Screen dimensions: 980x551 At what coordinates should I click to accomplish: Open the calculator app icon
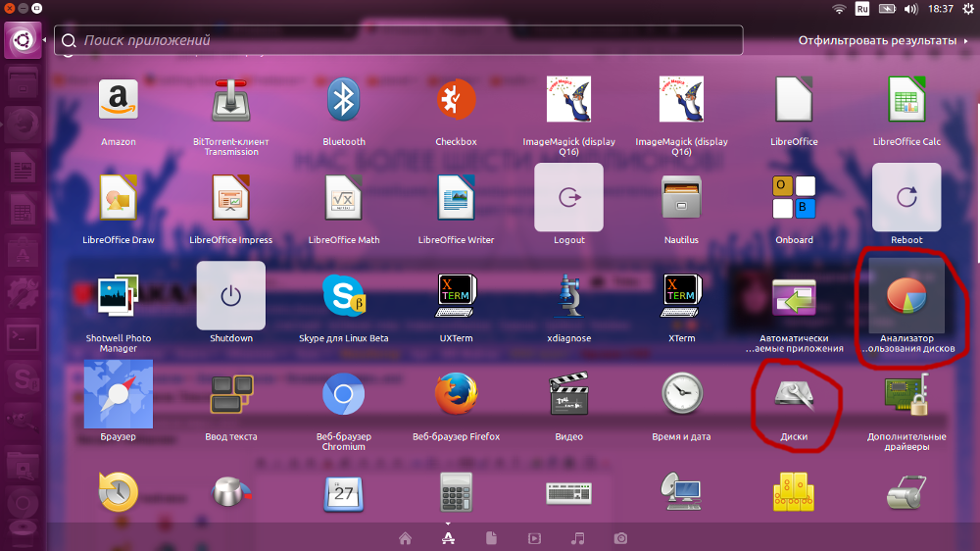[456, 493]
